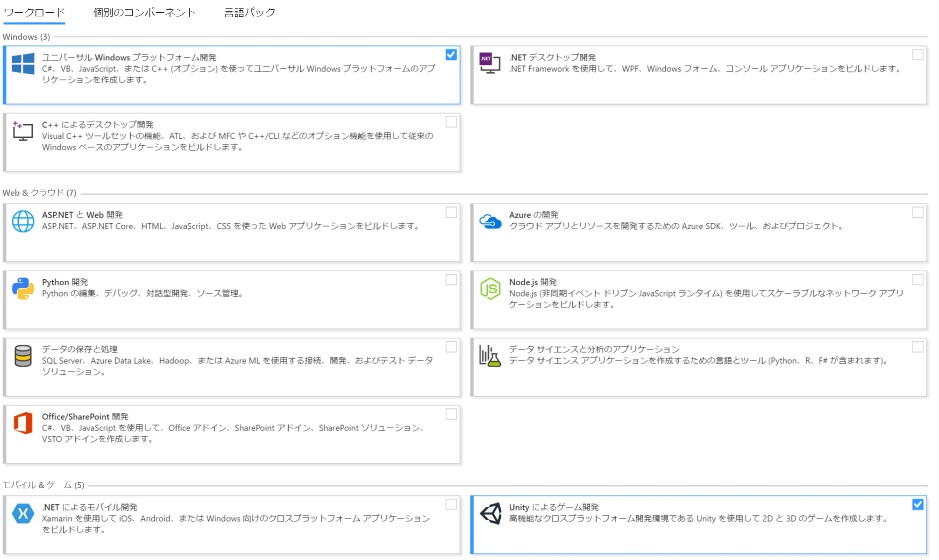Check the .NET デスクトップ開発 checkbox

tap(918, 55)
